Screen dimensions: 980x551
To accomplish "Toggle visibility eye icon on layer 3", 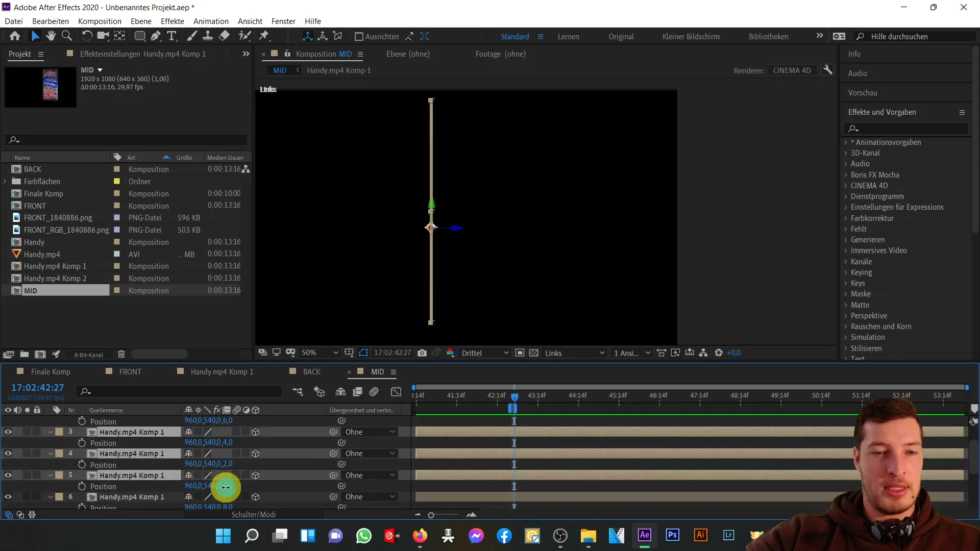I will [x=8, y=431].
